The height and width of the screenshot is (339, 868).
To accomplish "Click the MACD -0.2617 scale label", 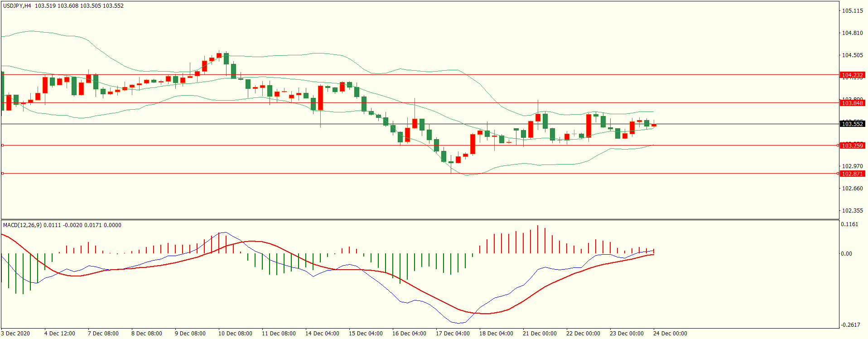I will tap(850, 325).
